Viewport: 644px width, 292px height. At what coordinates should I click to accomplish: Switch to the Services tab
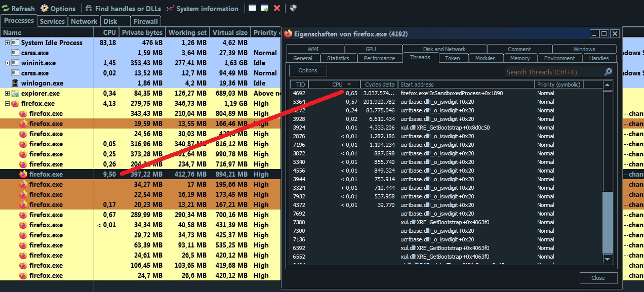pos(52,21)
